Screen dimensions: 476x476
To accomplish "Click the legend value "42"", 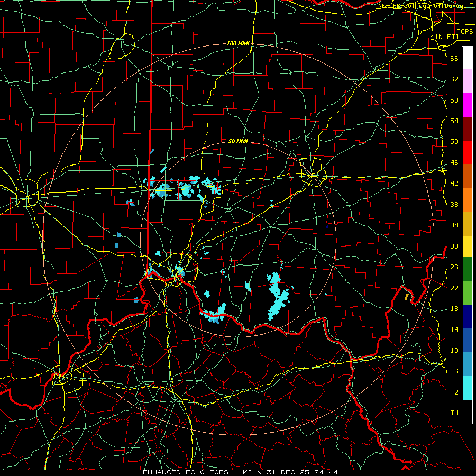I will pyautogui.click(x=454, y=184).
